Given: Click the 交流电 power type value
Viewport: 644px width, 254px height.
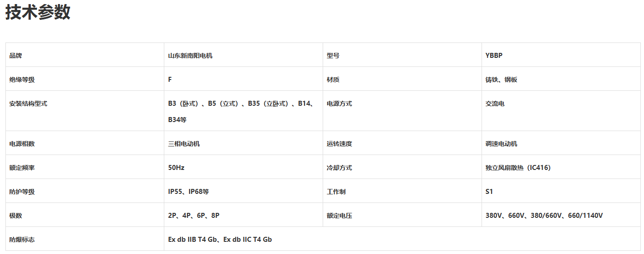Looking at the screenshot, I should coord(495,103).
